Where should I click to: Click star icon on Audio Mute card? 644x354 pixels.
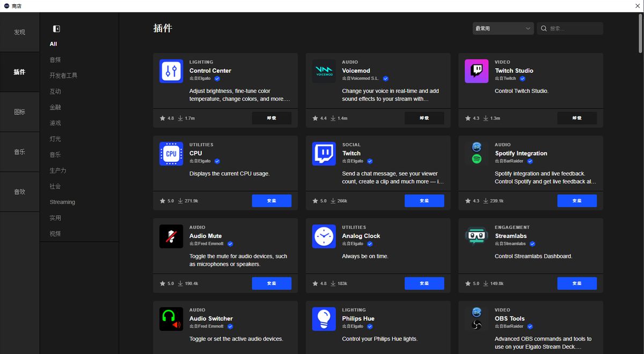pos(163,283)
